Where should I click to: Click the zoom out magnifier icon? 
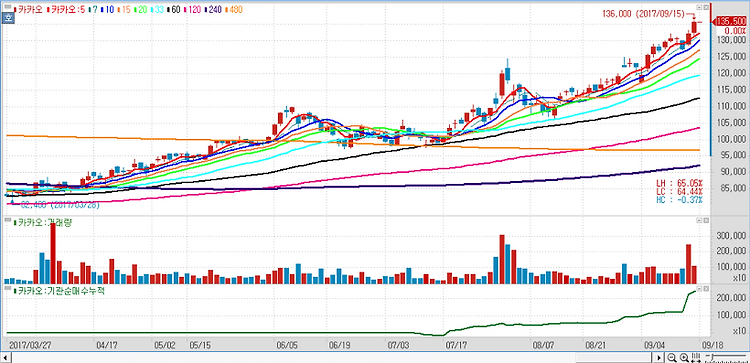point(672,358)
